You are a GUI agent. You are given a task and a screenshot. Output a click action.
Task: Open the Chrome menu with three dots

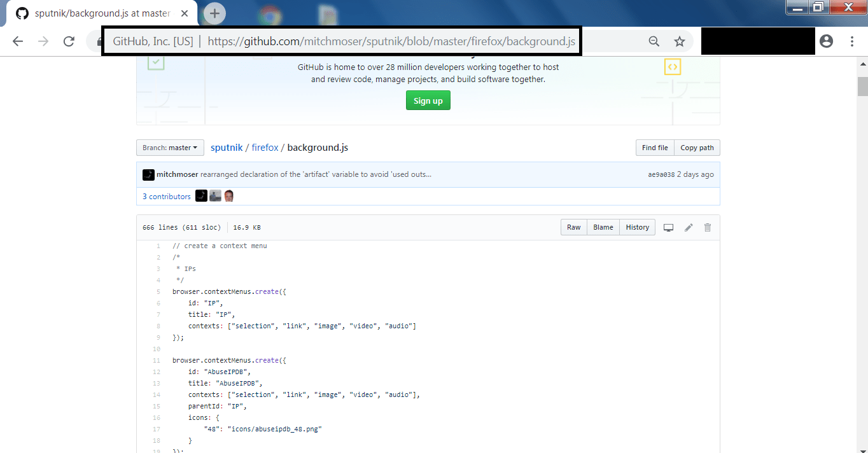pyautogui.click(x=851, y=40)
